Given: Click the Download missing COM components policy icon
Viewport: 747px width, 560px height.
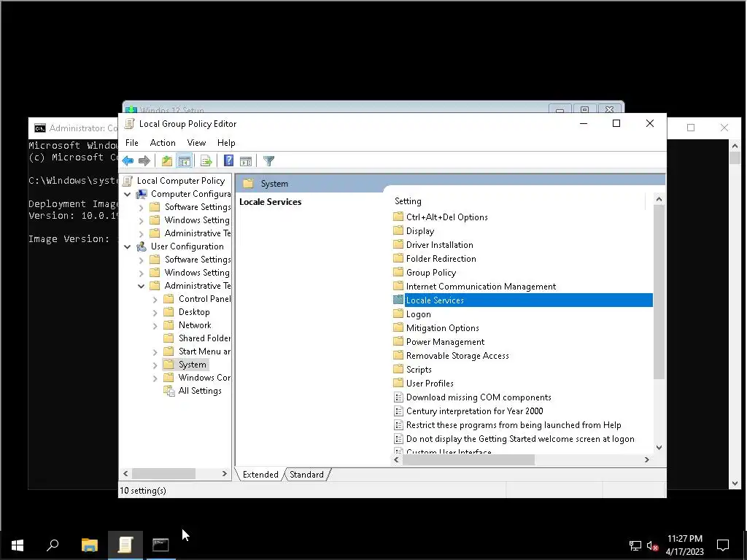Looking at the screenshot, I should tap(398, 397).
